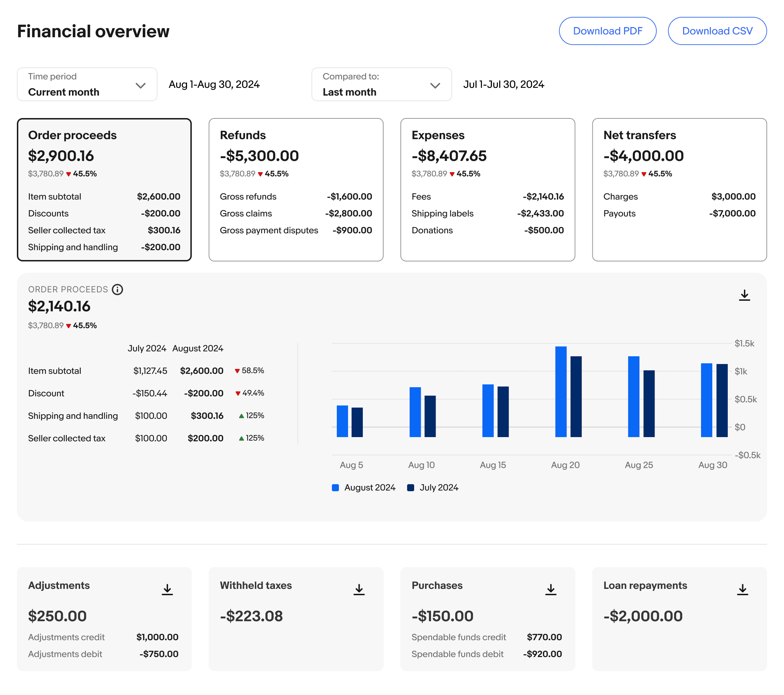This screenshot has width=784, height=695.
Task: Toggle the August 2024 legend swatch
Action: [x=335, y=488]
